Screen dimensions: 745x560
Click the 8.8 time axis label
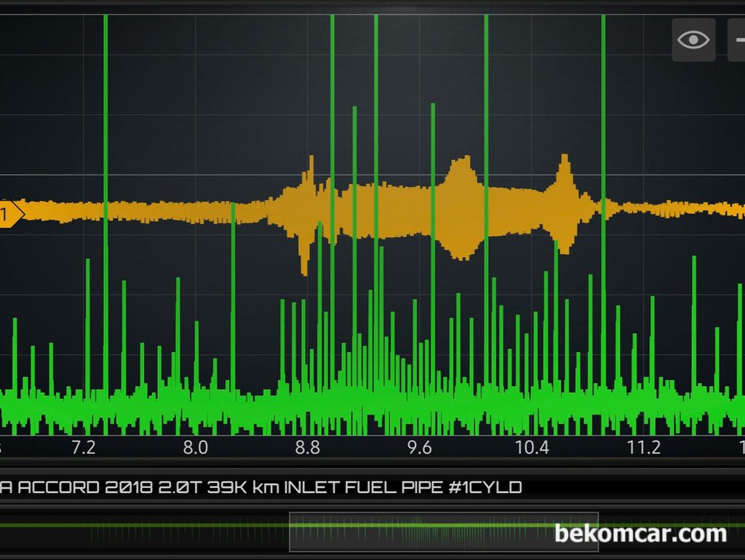pyautogui.click(x=308, y=447)
